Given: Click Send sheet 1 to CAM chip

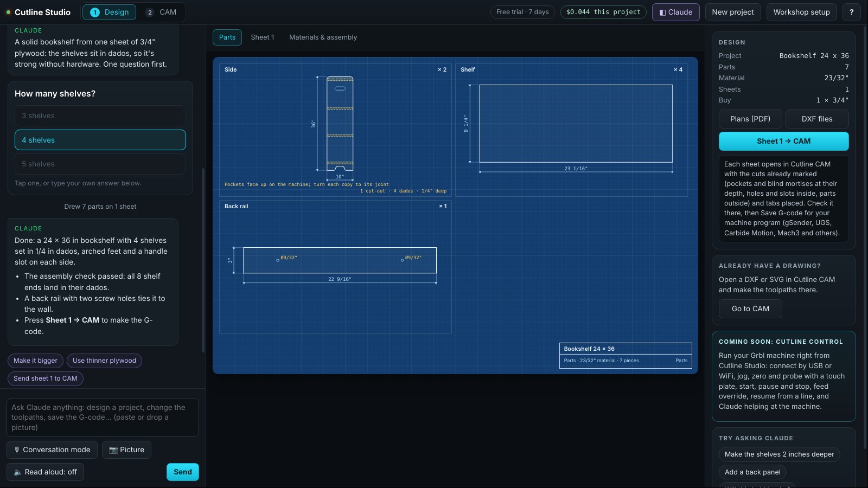Looking at the screenshot, I should tap(46, 378).
